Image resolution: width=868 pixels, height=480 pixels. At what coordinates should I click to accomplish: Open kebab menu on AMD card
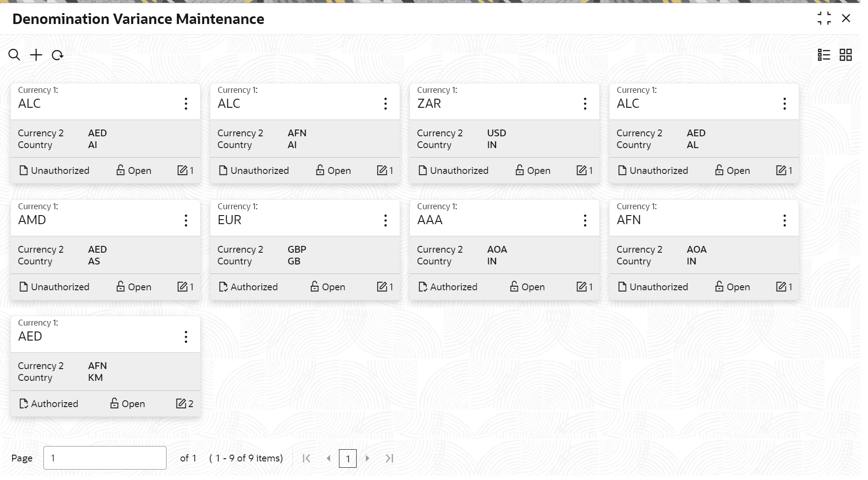[x=186, y=221]
